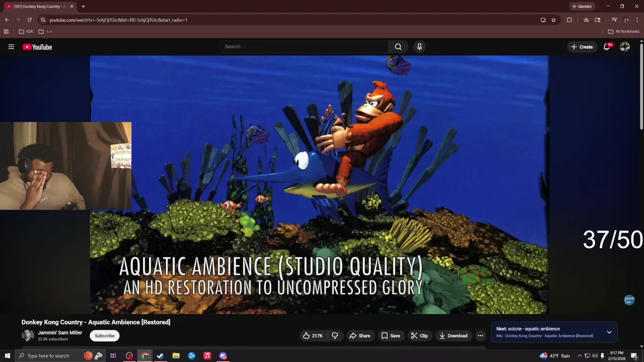Screen dimensions: 644x362
Task: Open Gemini in Chrome
Action: coord(582,7)
